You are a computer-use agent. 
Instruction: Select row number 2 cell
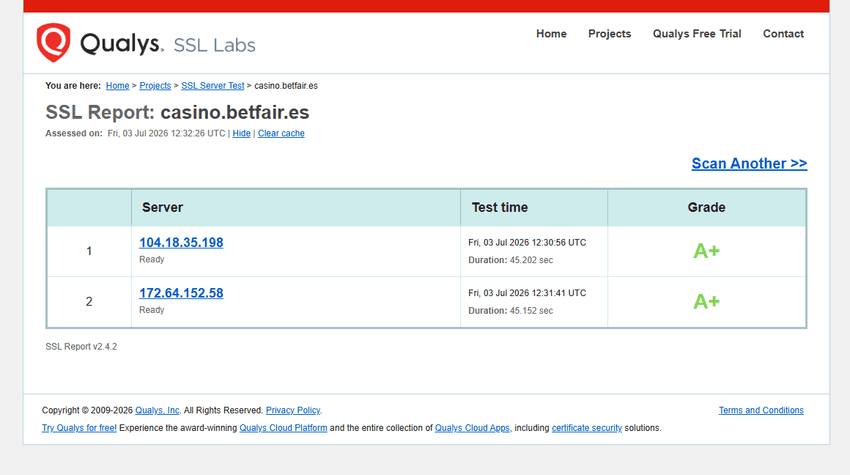click(89, 301)
